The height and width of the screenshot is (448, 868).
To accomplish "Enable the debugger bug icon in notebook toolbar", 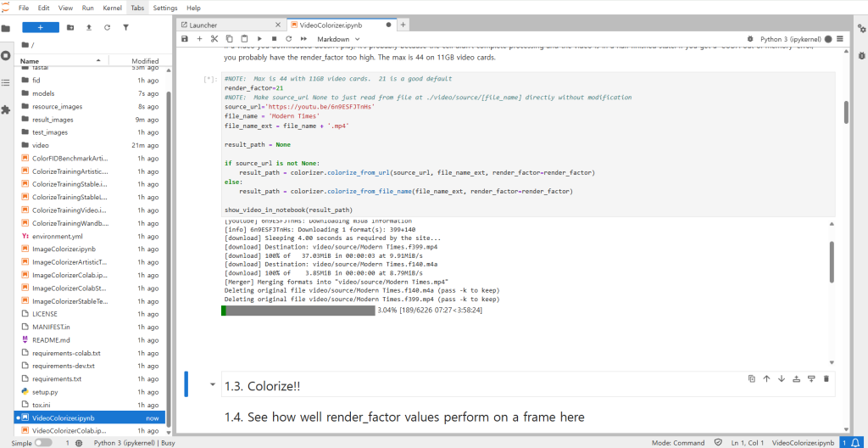I will 752,39.
